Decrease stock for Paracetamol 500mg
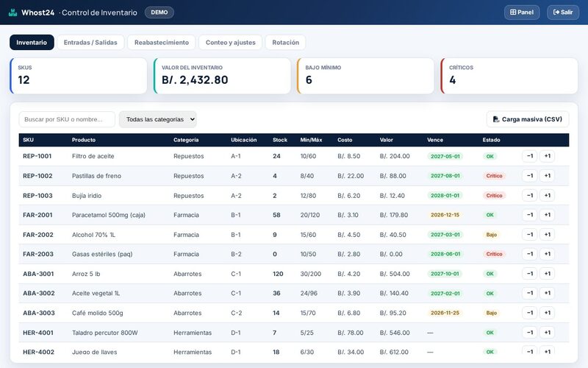Image resolution: width=588 pixels, height=368 pixels. [529, 215]
